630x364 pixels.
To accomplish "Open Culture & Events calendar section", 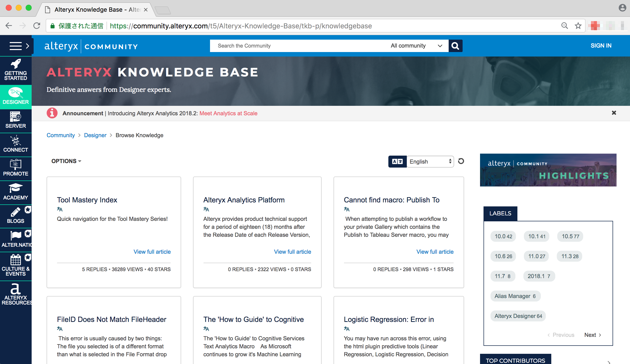I will tap(16, 266).
